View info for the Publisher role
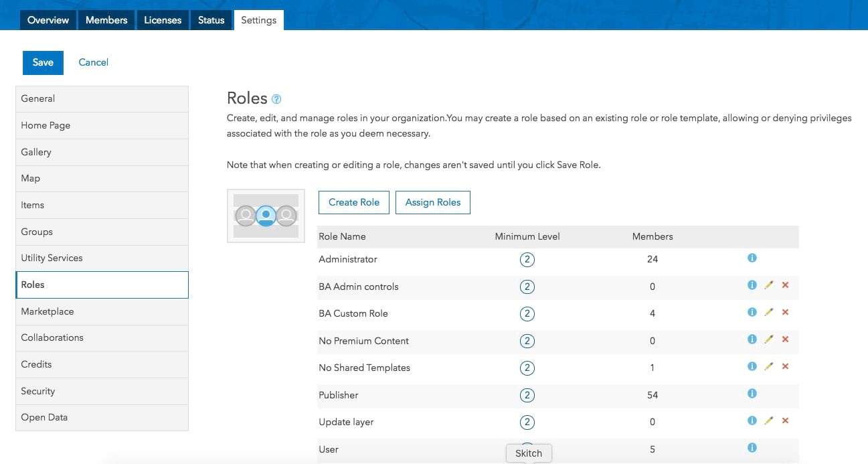 tap(752, 394)
